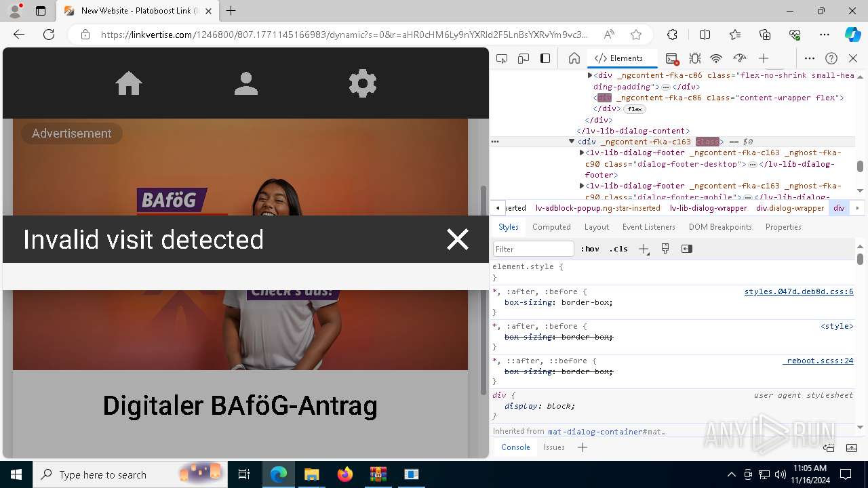
Task: Go back to previous page
Action: tap(19, 35)
